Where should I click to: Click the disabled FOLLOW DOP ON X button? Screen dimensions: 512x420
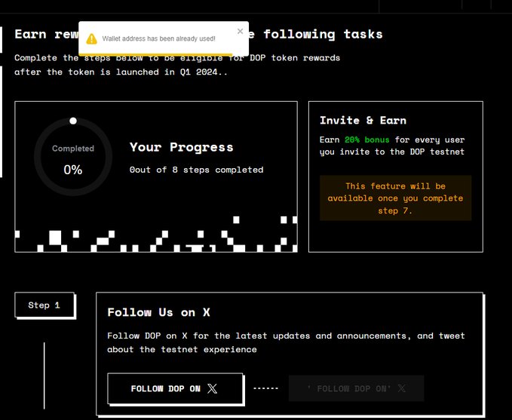tap(356, 388)
